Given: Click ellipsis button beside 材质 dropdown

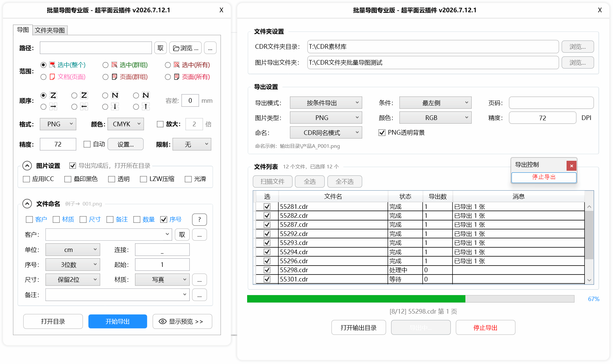Looking at the screenshot, I should 199,280.
